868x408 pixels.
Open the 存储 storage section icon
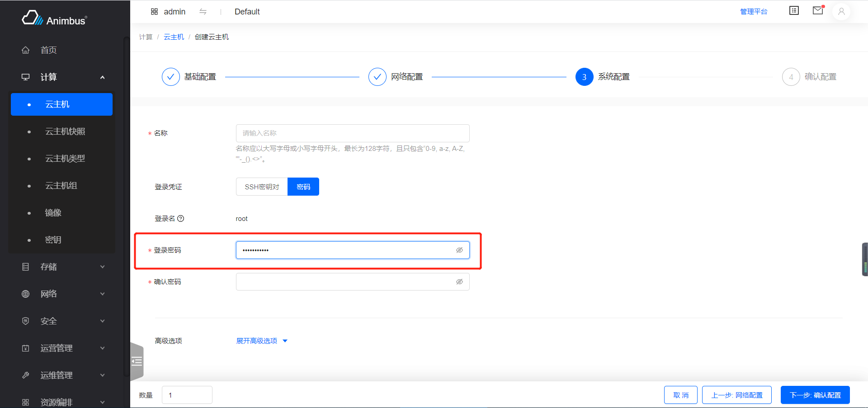25,267
